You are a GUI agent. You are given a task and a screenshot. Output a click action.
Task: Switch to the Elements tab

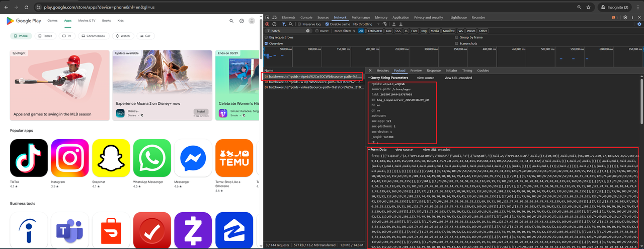[x=289, y=17]
